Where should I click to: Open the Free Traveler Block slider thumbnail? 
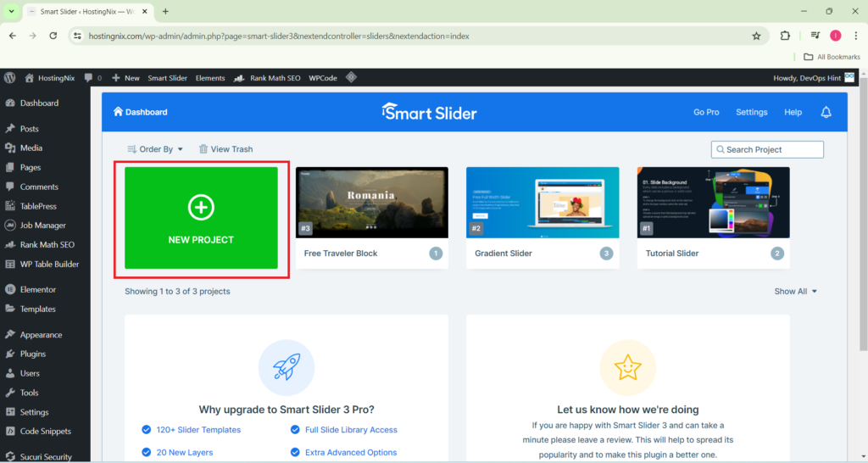(372, 203)
